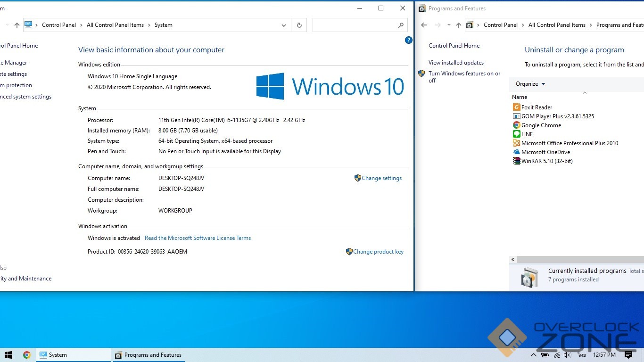Open the System help question mark icon
The width and height of the screenshot is (644, 362).
pos(409,41)
